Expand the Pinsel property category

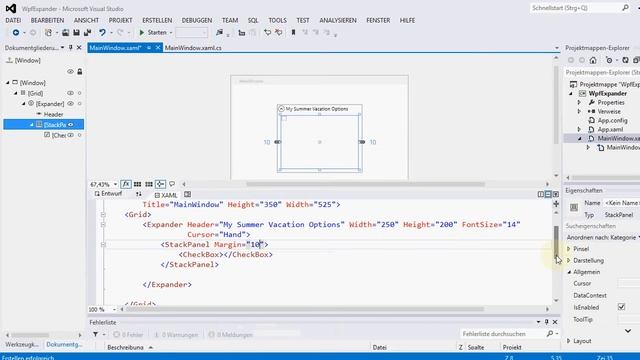coord(569,249)
